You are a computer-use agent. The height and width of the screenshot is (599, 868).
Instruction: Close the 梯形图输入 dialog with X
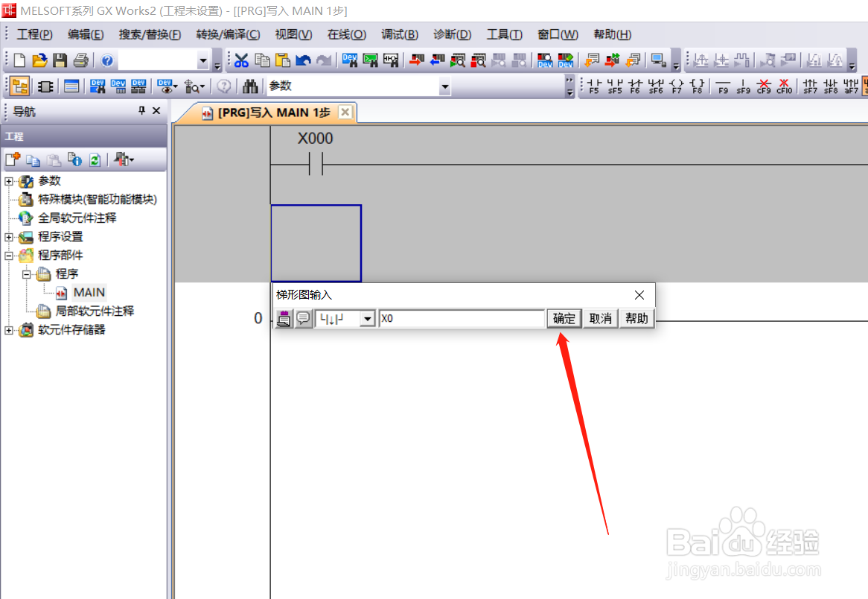pos(639,295)
